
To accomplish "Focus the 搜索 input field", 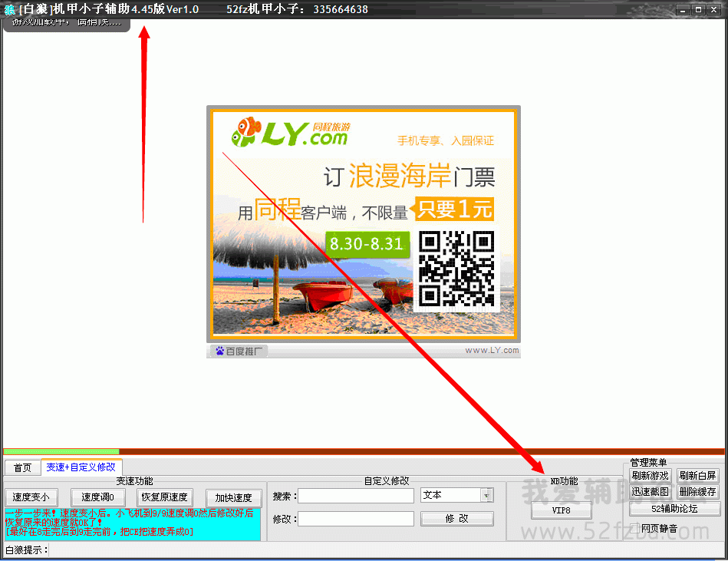I will tap(356, 497).
